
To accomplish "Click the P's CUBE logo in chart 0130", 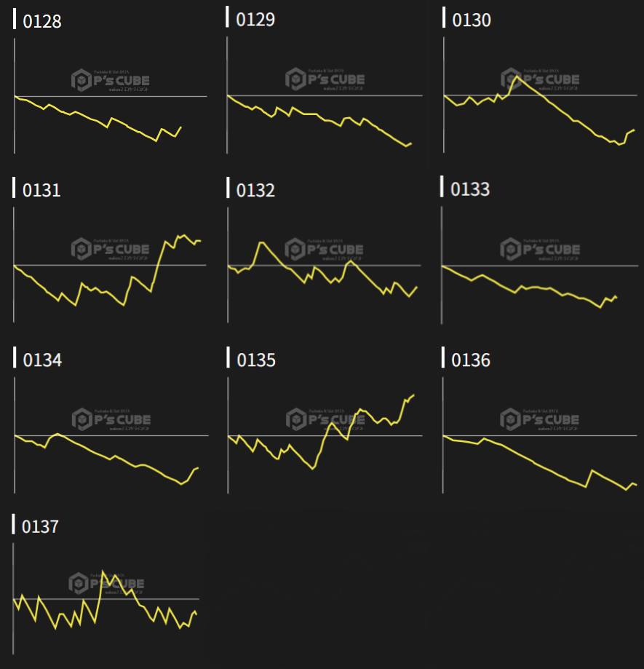I will 540,79.
